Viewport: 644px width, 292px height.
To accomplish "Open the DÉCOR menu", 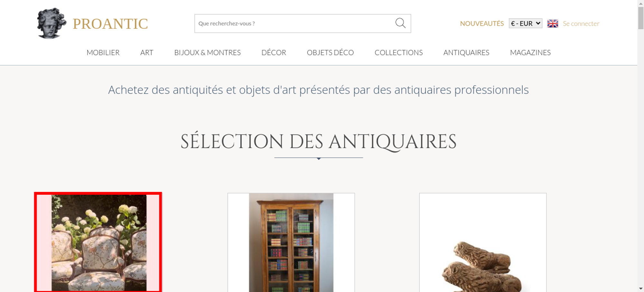I will pyautogui.click(x=274, y=52).
